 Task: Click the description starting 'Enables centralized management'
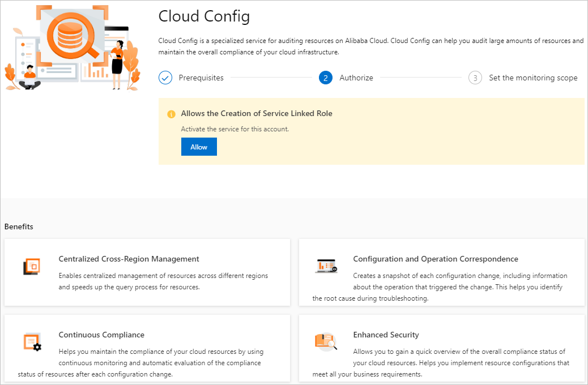[163, 281]
